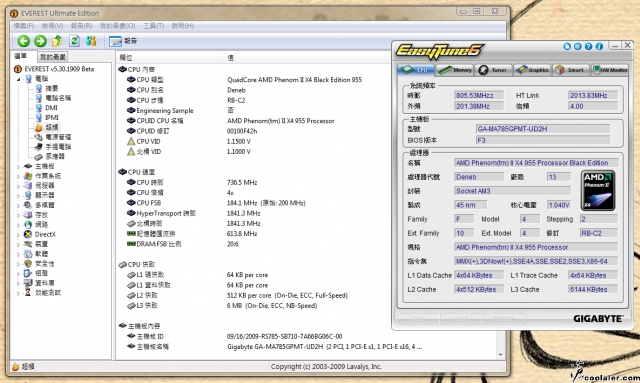Click the shield icon of 安全性 security

pos(28,264)
